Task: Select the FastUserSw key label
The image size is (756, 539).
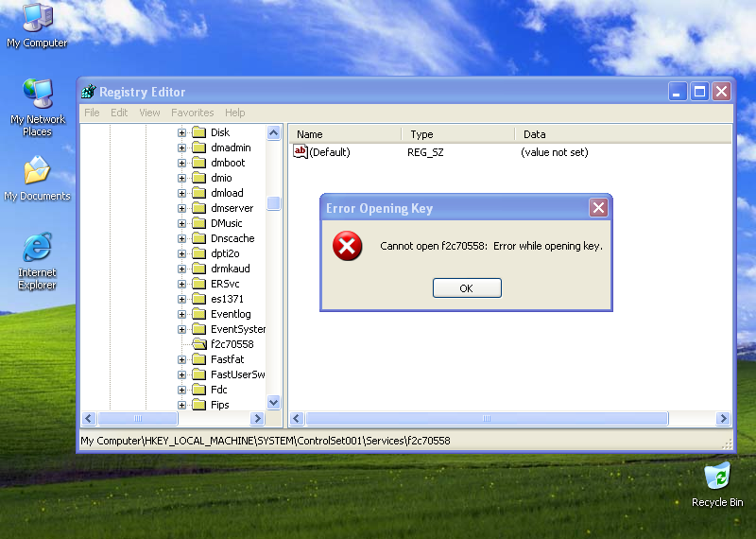Action: click(x=238, y=374)
